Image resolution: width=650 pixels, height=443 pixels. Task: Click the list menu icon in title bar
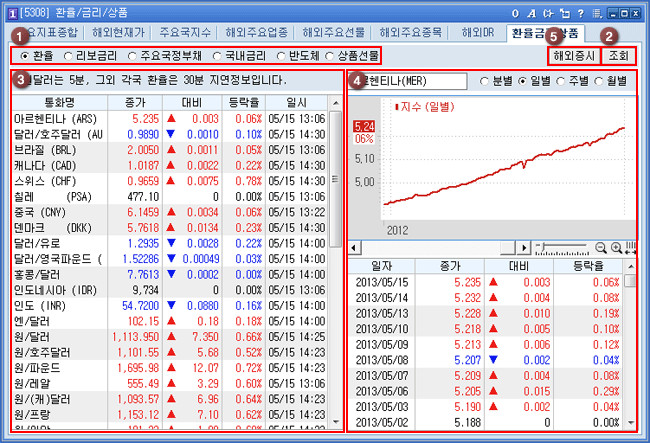tap(597, 12)
